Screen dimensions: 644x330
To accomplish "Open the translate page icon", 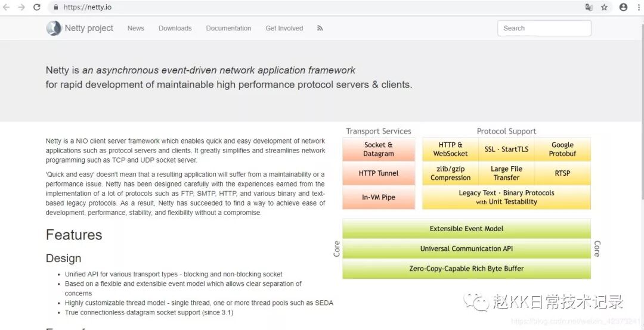I will coord(589,7).
